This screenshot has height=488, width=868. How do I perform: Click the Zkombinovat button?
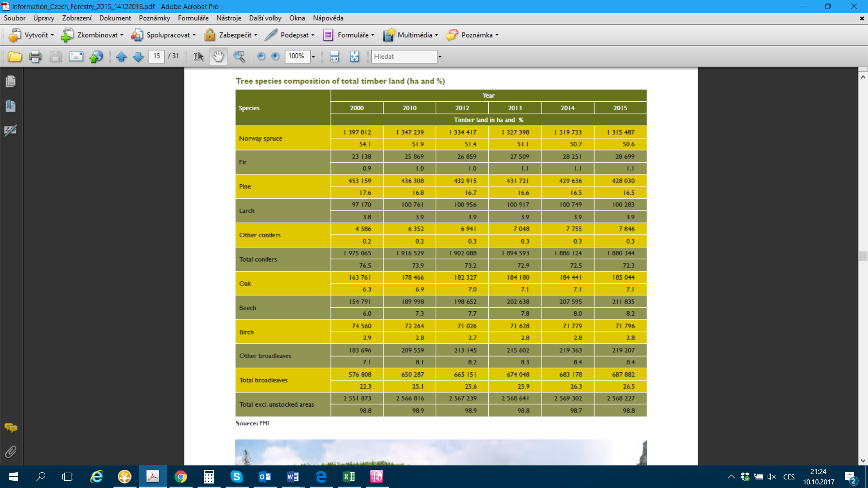pyautogui.click(x=92, y=35)
